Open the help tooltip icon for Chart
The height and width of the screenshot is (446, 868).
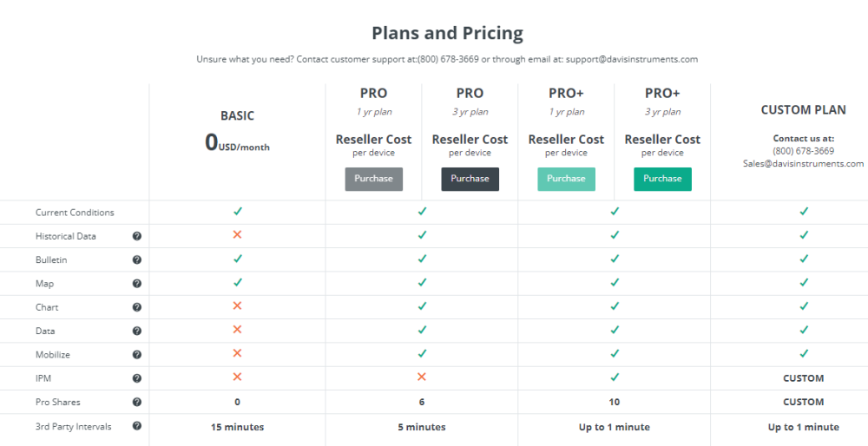[x=137, y=307]
